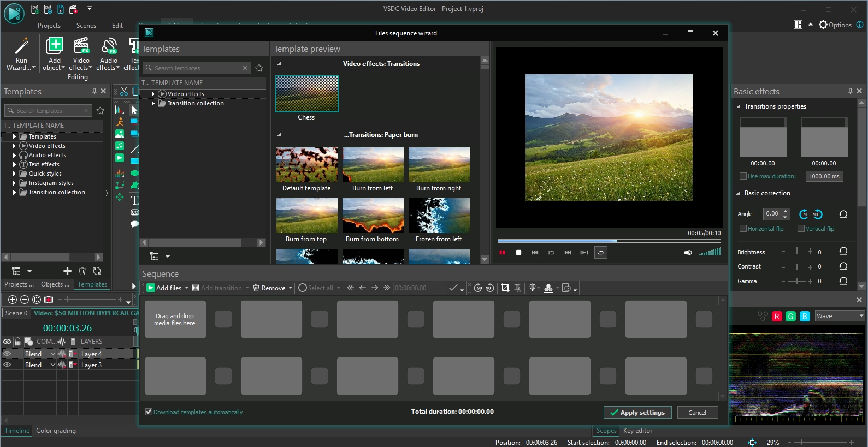Enable Download templates automatically checkbox
This screenshot has width=868, height=447.
pos(149,412)
